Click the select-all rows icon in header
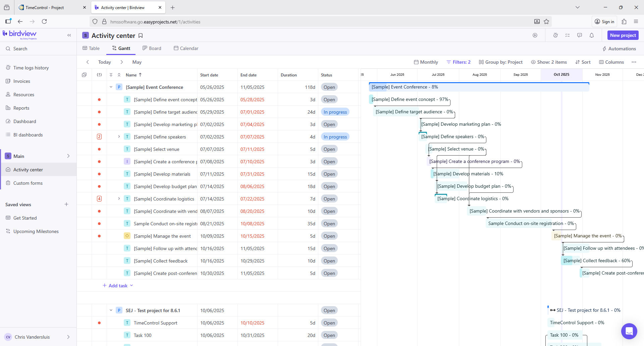 [84, 75]
